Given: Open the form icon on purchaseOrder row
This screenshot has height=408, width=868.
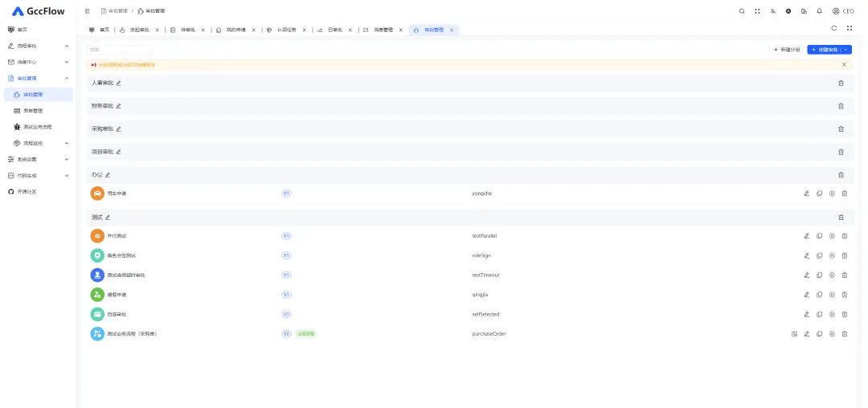Looking at the screenshot, I should (x=794, y=333).
